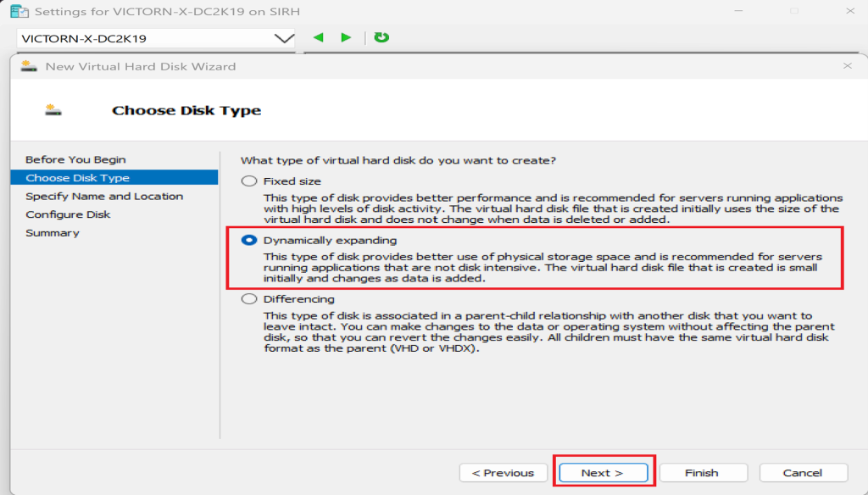This screenshot has height=495, width=868.
Task: Open the Configure Disk step
Action: tap(68, 214)
